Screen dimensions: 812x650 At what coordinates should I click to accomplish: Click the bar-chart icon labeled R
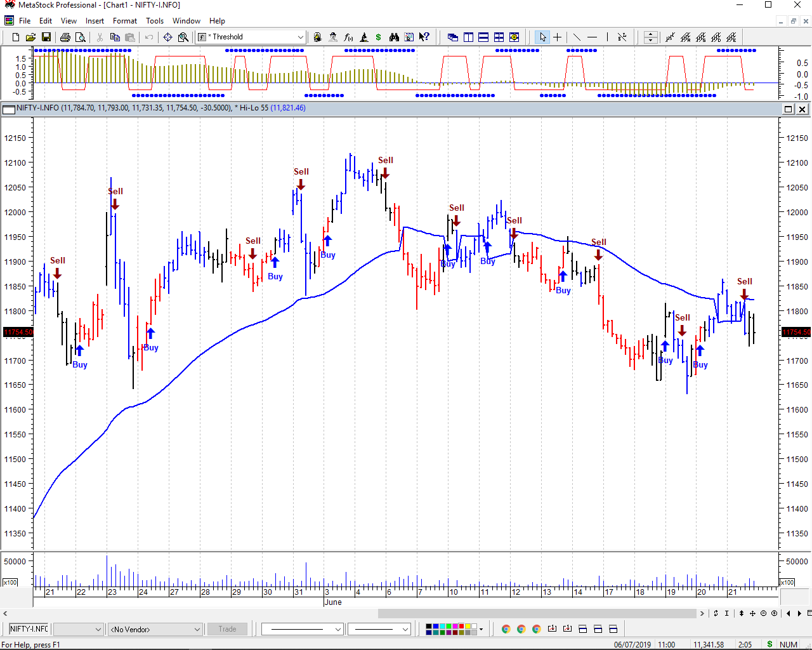point(685,37)
